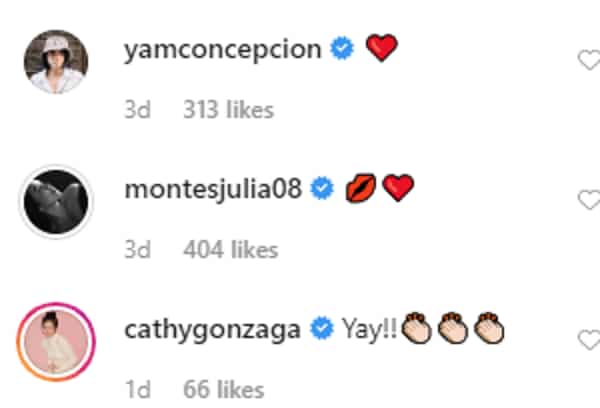Image resolution: width=600 pixels, height=408 pixels.
Task: Click the verified badge beside cathygonzaga
Action: [322, 328]
